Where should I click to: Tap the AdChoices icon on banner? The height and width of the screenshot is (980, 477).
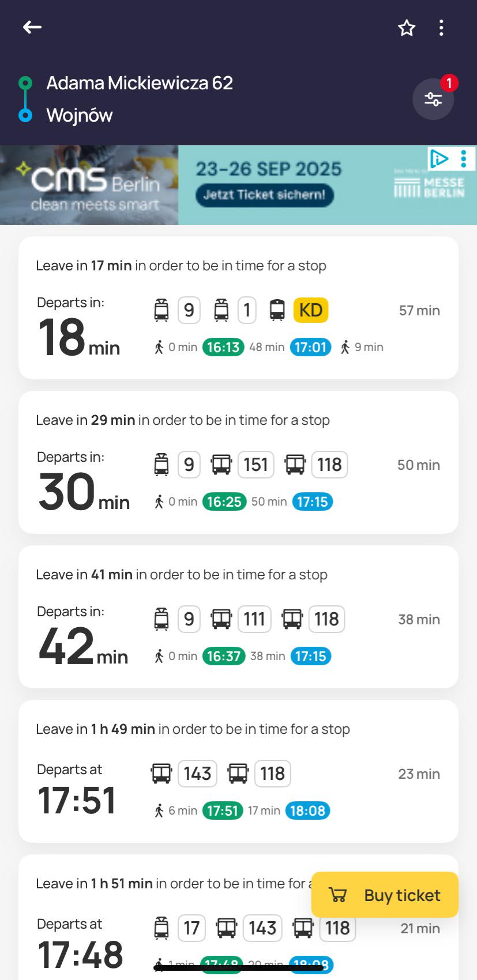tap(439, 158)
